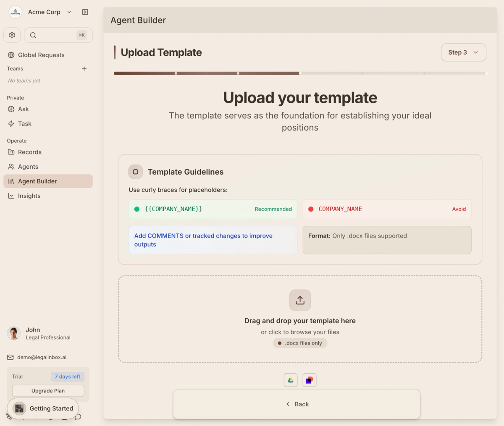Screen dimensions: 504x426
Task: Click the 'Legal Professional' role text
Action: (x=48, y=337)
